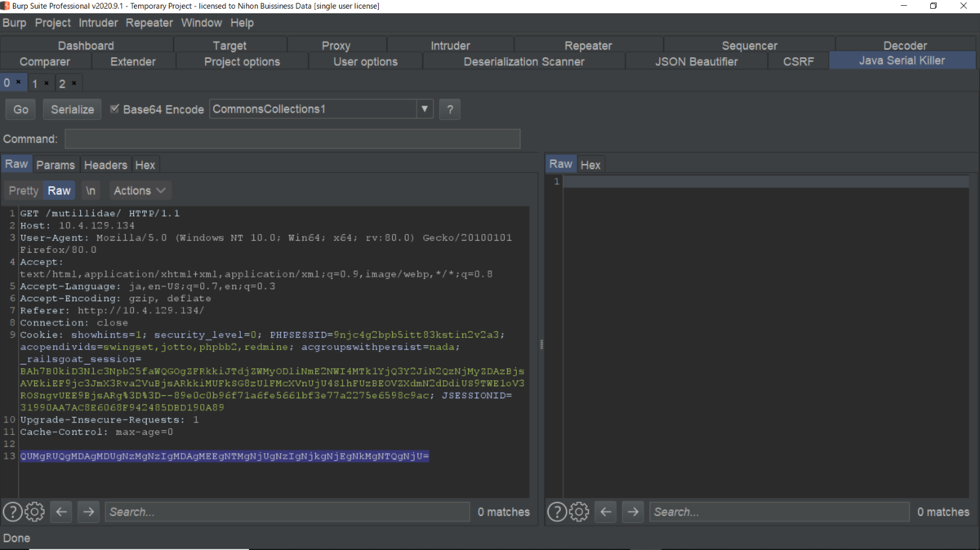This screenshot has width=980, height=550.
Task: Select numbered sub-tab 2
Action: pyautogui.click(x=62, y=83)
